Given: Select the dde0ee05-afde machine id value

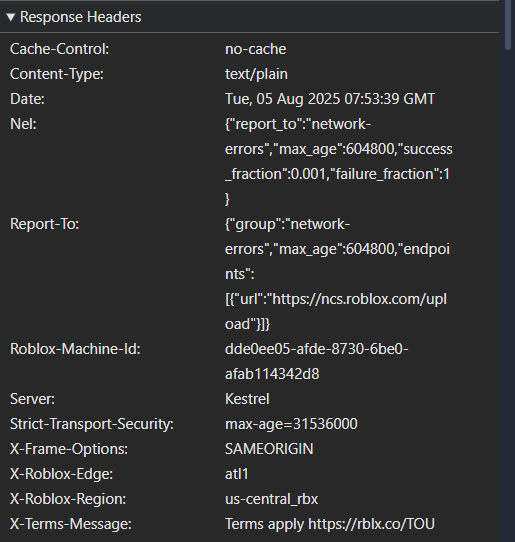Looking at the screenshot, I should tap(317, 361).
